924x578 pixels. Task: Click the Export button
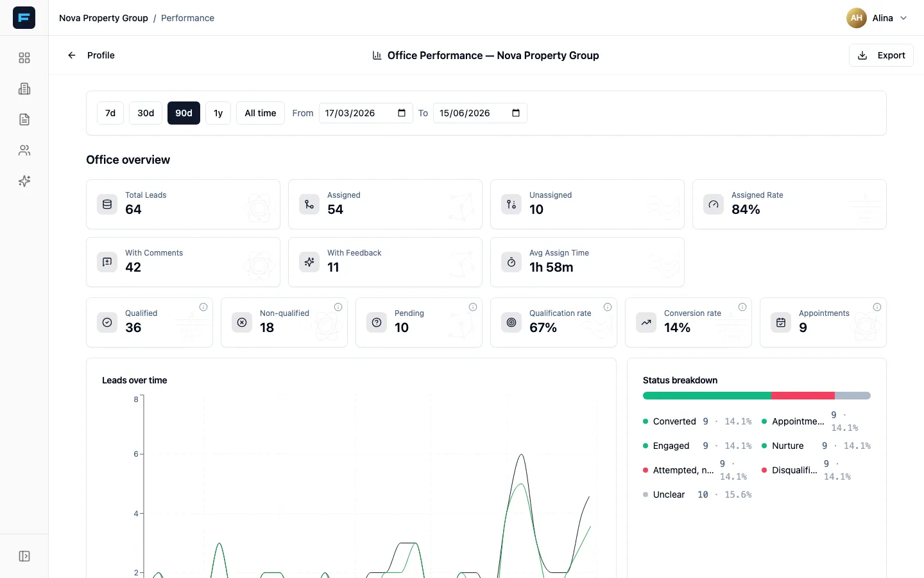pyautogui.click(x=881, y=55)
